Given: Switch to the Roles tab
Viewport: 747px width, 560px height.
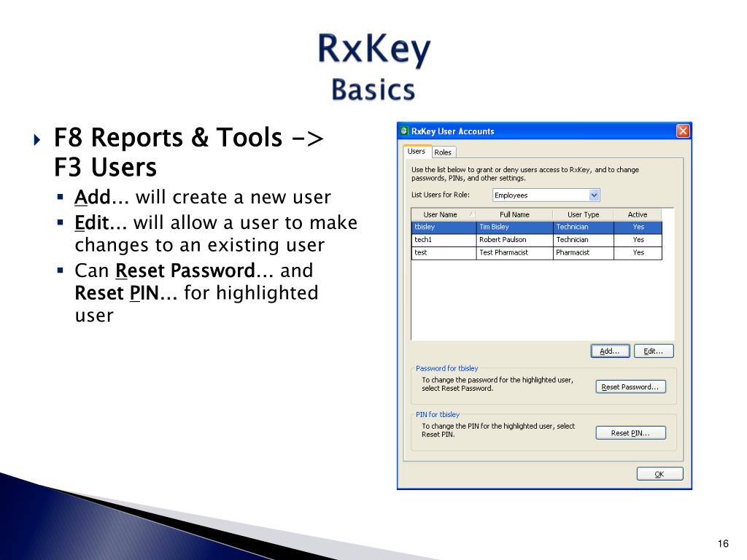Looking at the screenshot, I should point(443,152).
